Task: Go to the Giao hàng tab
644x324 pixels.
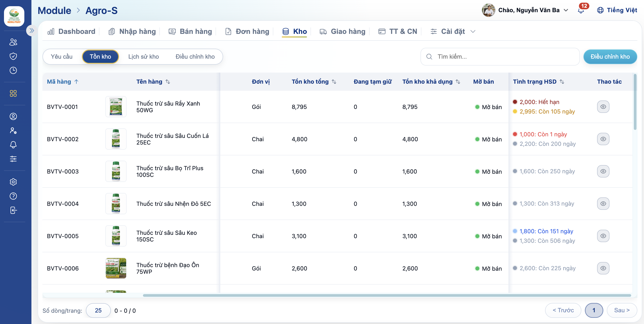Action: pyautogui.click(x=342, y=31)
